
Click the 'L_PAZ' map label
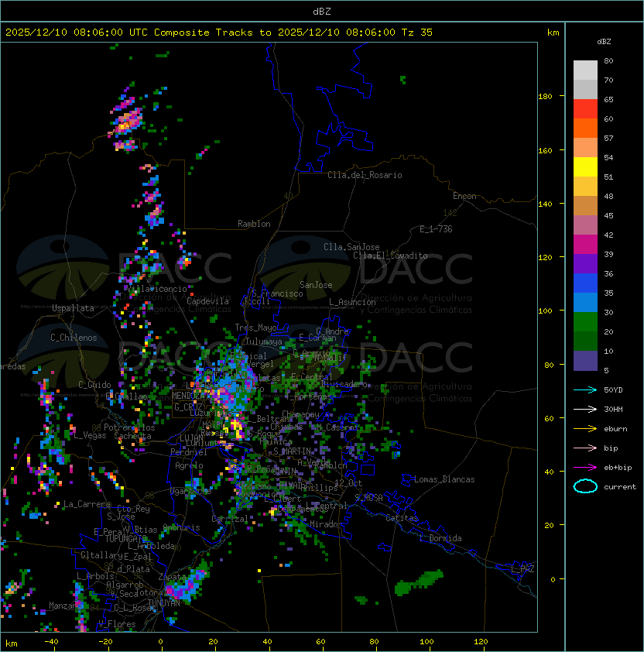[x=522, y=569]
